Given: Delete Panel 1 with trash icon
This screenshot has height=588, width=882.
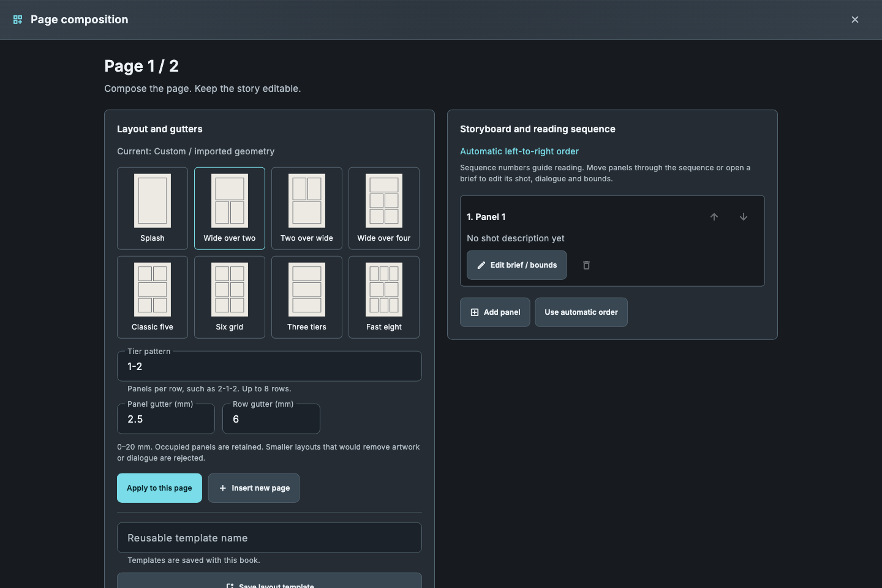Looking at the screenshot, I should click(586, 265).
